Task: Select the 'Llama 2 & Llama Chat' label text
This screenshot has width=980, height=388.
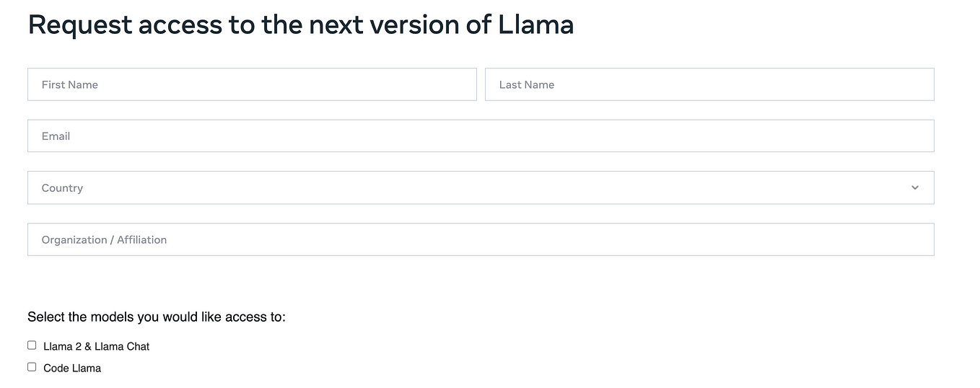Action: 96,346
